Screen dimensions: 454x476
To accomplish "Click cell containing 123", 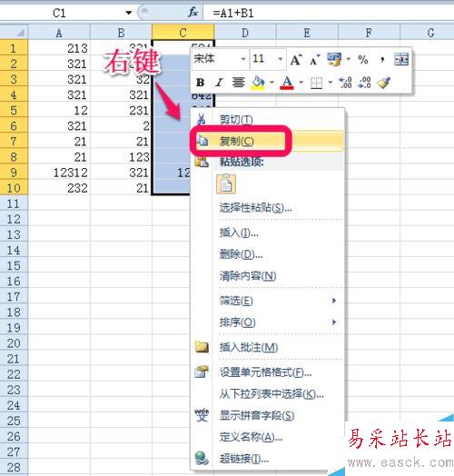I will coord(121,157).
